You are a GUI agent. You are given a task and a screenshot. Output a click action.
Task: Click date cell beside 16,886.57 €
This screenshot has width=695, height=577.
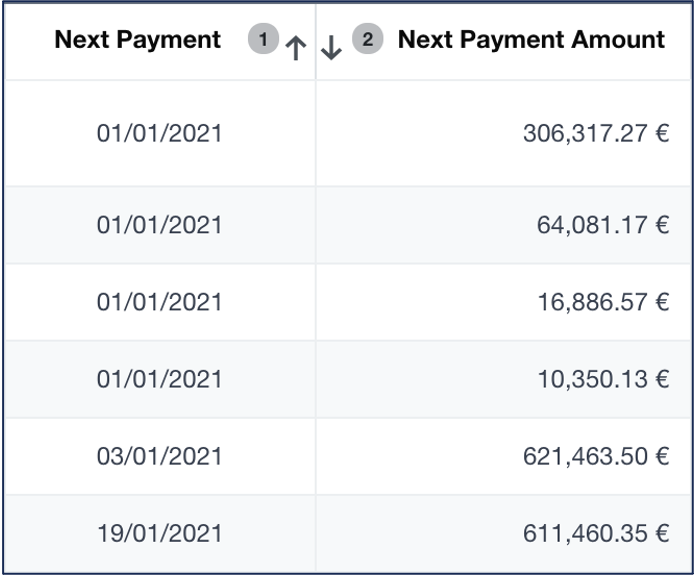coord(159,302)
